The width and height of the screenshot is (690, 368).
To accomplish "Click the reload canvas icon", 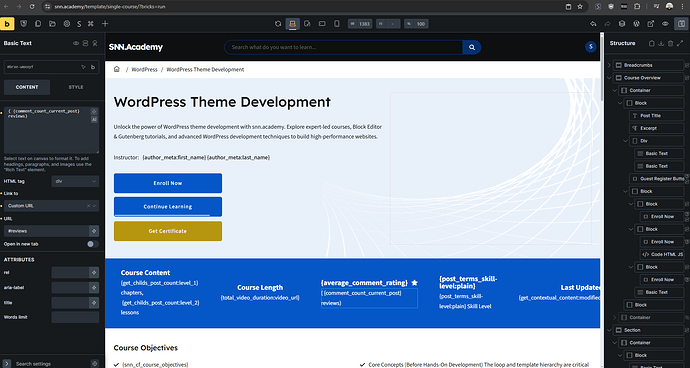I will tap(278, 24).
